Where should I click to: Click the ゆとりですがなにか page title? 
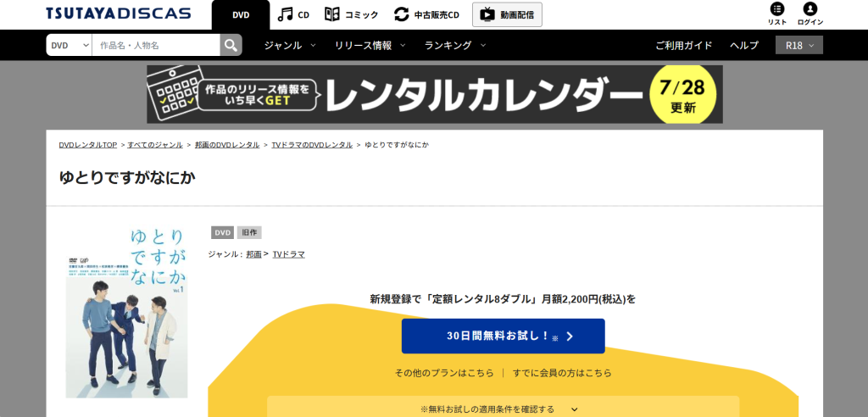pyautogui.click(x=127, y=178)
